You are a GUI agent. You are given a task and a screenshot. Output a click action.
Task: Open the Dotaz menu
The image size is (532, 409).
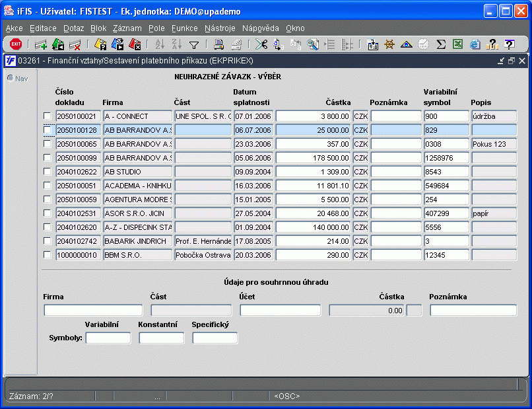click(74, 28)
